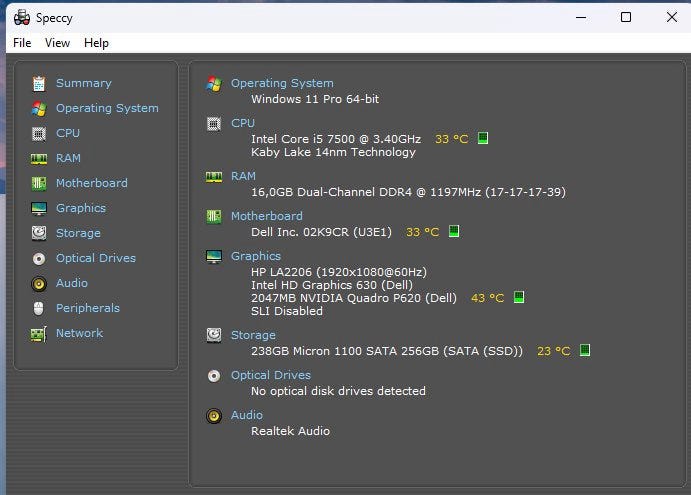Click the RAM value '16,0GB Dual-Channel DDR4'
The height and width of the screenshot is (495, 691).
(x=331, y=192)
